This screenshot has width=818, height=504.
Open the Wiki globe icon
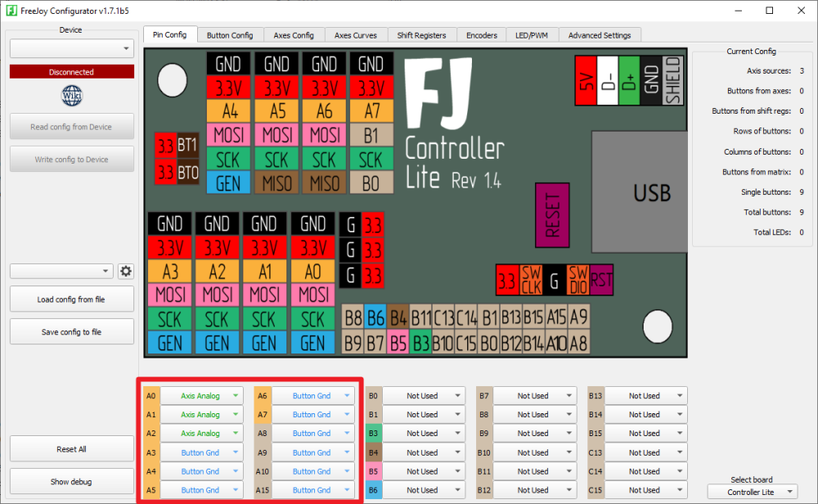pos(71,97)
